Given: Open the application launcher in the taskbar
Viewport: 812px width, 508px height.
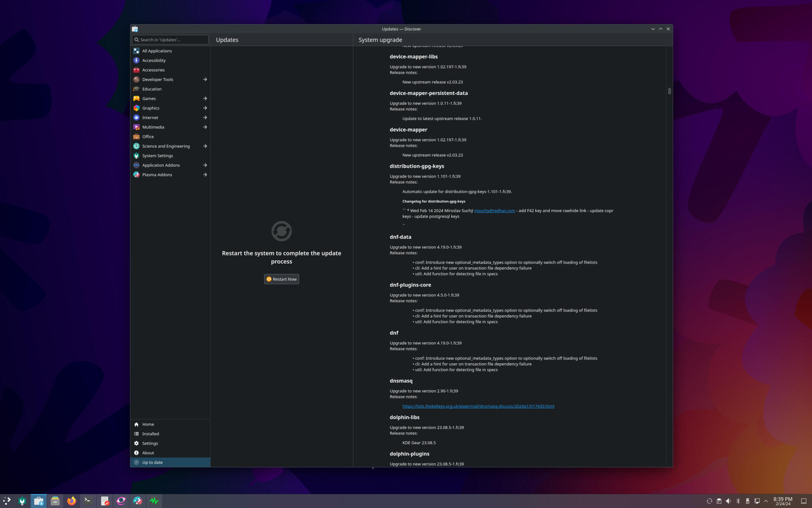Looking at the screenshot, I should (x=7, y=501).
